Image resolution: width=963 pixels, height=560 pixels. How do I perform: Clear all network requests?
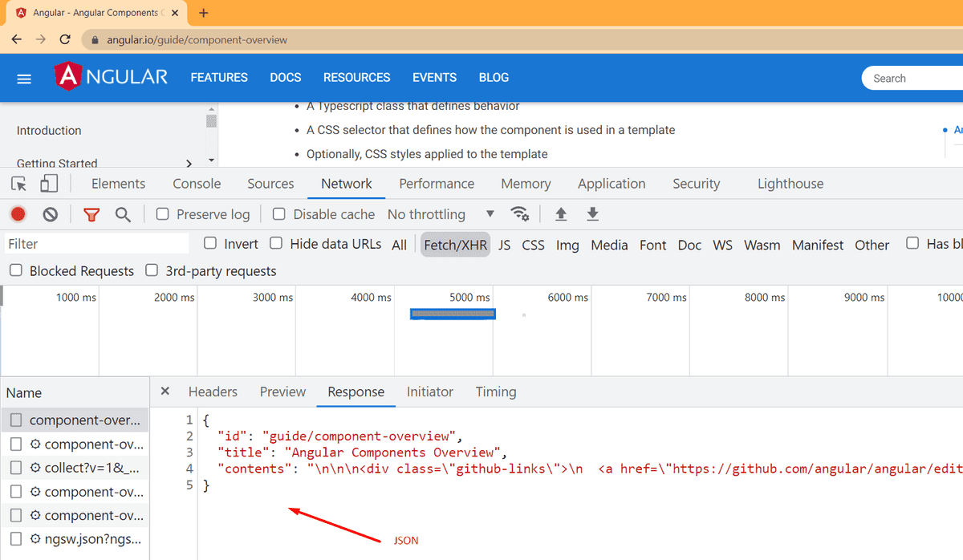[x=50, y=213]
